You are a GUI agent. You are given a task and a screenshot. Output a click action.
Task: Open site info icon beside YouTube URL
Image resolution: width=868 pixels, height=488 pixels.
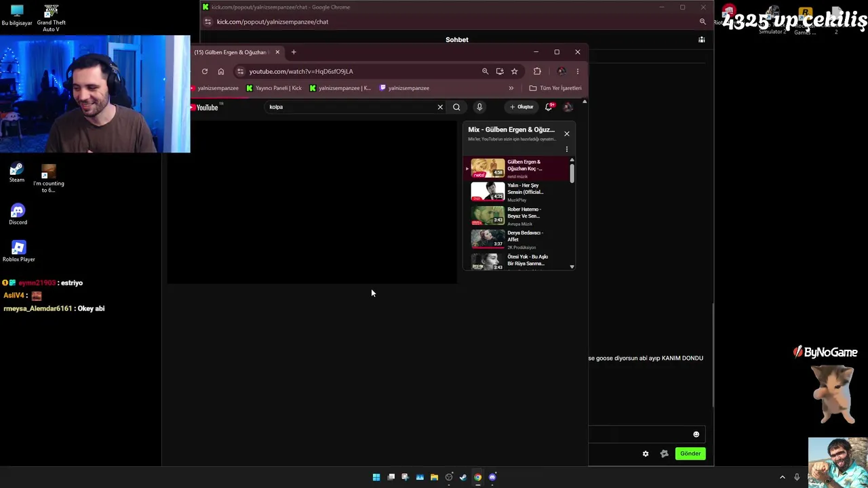click(240, 71)
